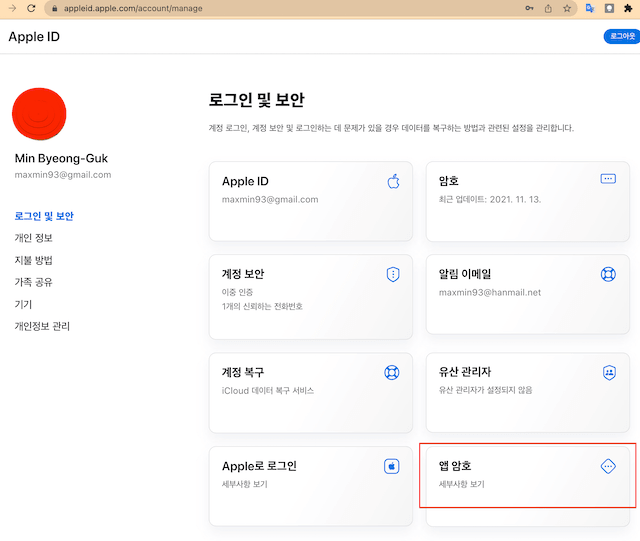Click the Apple logo icon on Apple ID card
640x541 pixels.
[x=393, y=181]
